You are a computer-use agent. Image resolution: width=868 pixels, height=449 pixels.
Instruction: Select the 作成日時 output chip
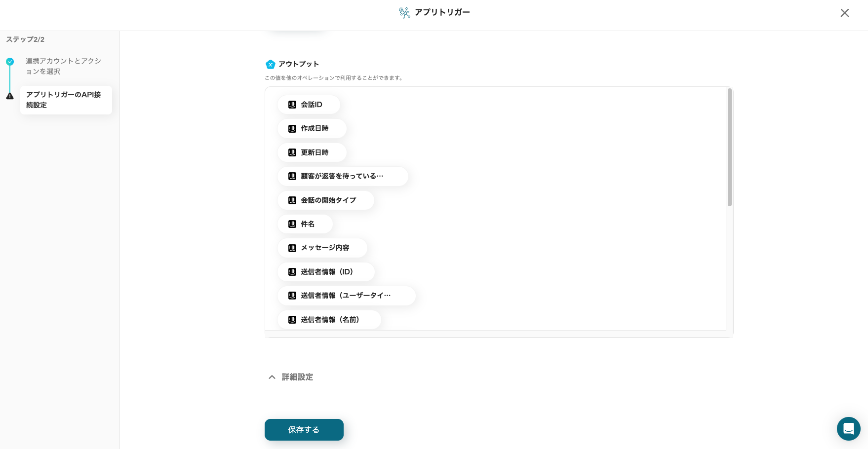pos(312,128)
